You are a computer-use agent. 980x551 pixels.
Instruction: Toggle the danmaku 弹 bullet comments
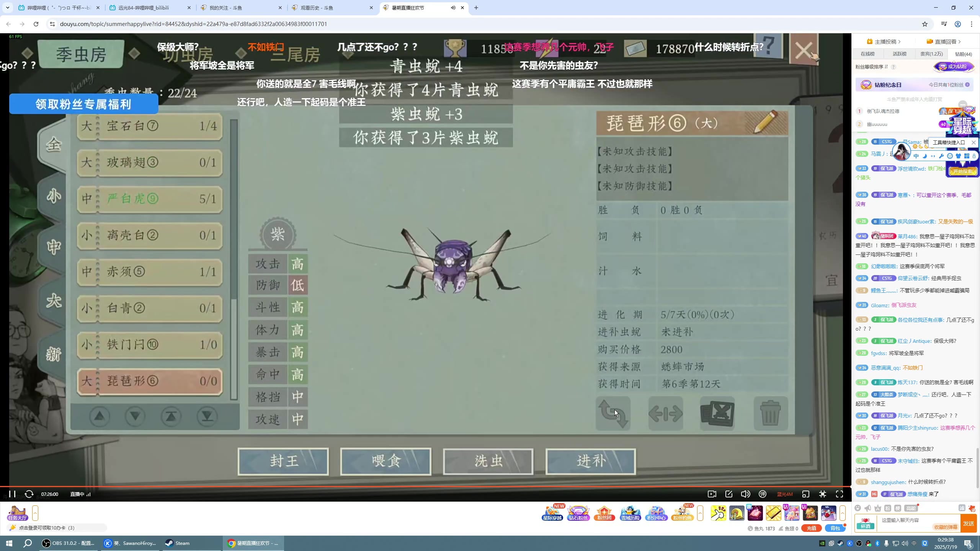(x=763, y=494)
